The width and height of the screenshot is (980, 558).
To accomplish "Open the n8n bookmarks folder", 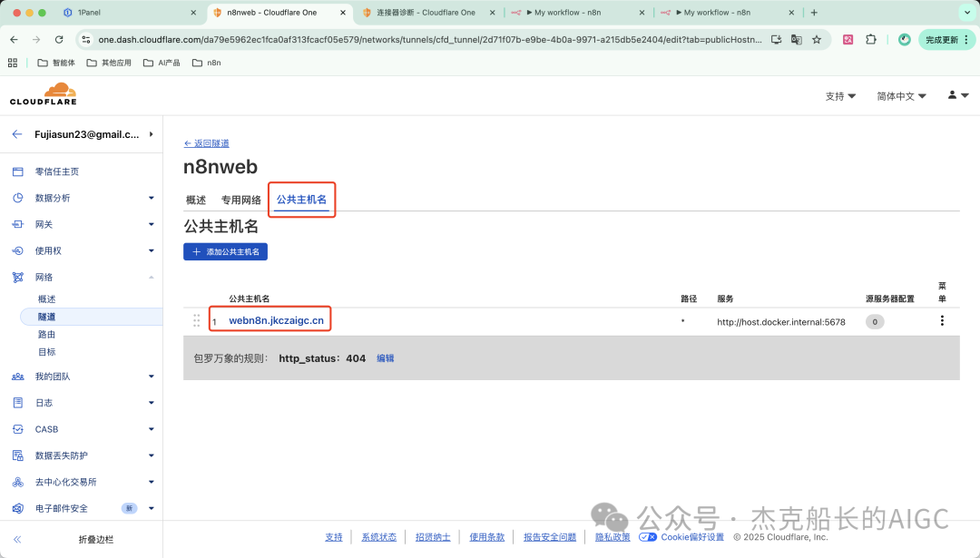I will click(207, 63).
